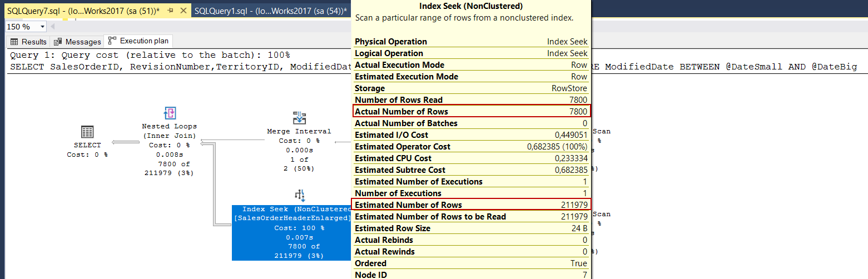The image size is (868, 279).
Task: Open the 150 % zoom dropdown
Action: (x=42, y=27)
